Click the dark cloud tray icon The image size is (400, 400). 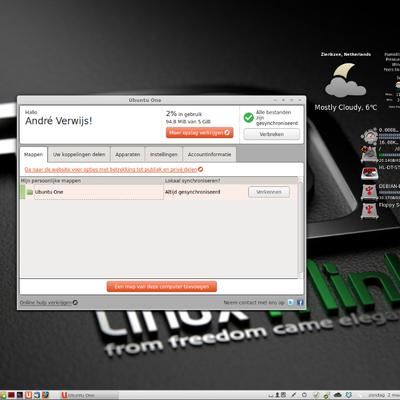pos(338,395)
